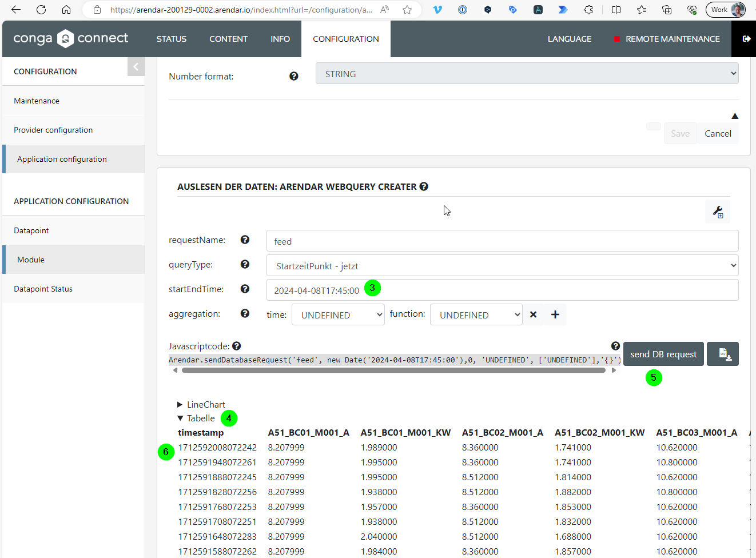Show help for startEndTime
This screenshot has height=558, width=756.
coord(245,289)
